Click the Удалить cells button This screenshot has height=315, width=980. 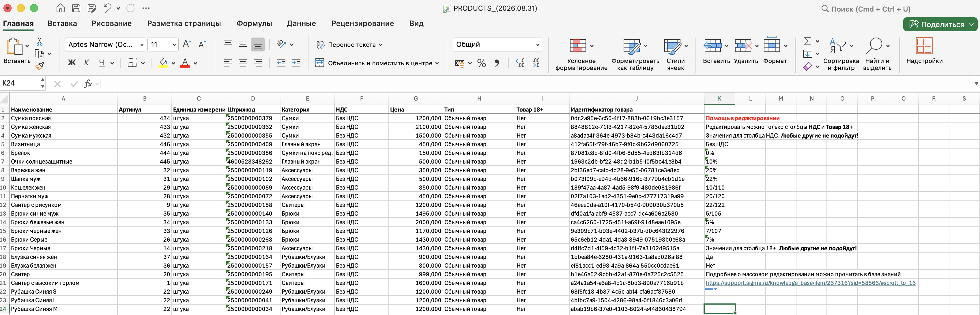tap(746, 51)
